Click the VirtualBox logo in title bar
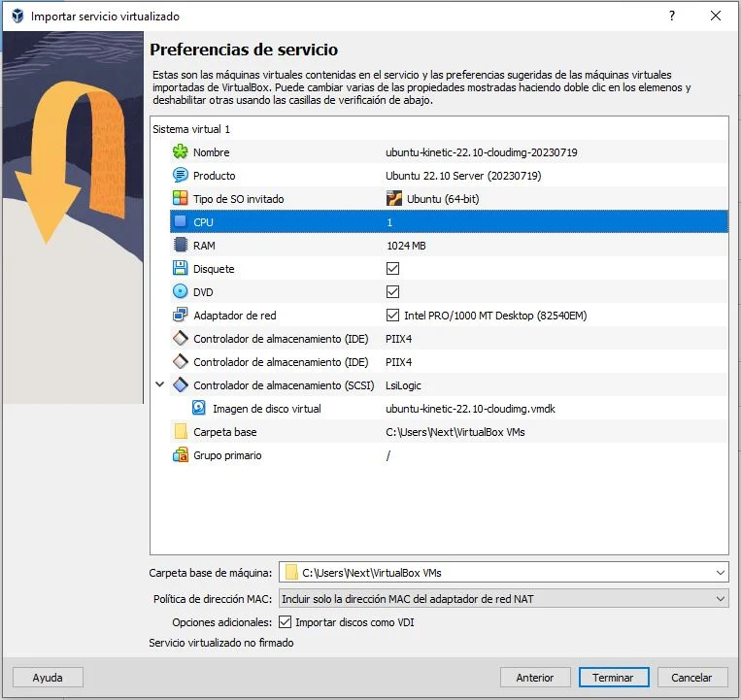 click(17, 16)
